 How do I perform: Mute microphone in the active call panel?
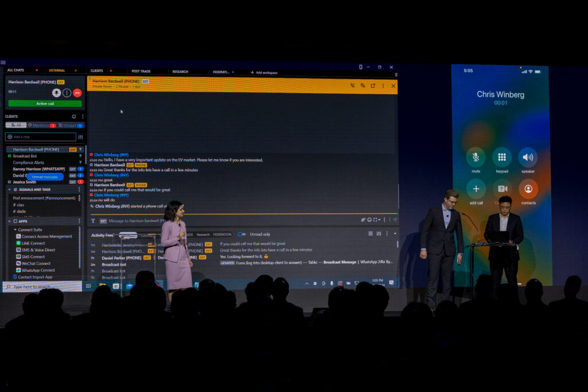[x=56, y=93]
